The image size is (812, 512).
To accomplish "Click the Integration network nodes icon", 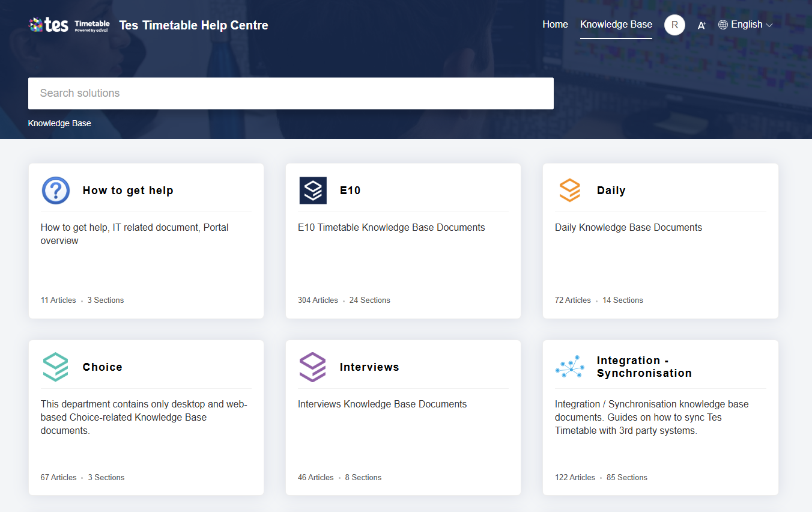I will (570, 367).
